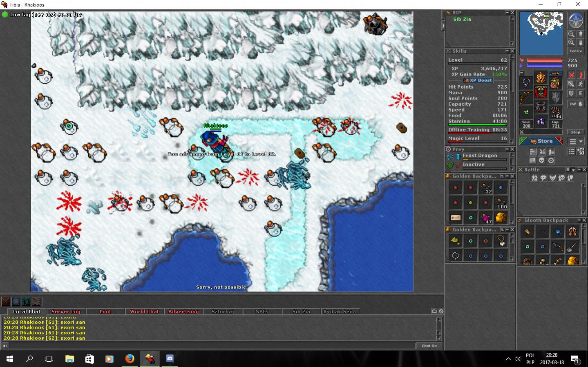Open the backpack equipment slot
The width and height of the screenshot is (588, 367).
tap(555, 83)
